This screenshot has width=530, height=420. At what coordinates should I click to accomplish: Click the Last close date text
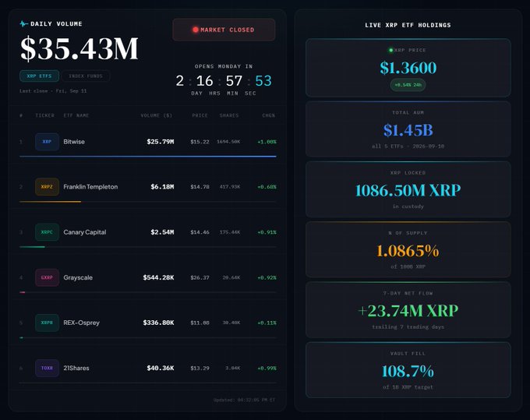pos(53,91)
